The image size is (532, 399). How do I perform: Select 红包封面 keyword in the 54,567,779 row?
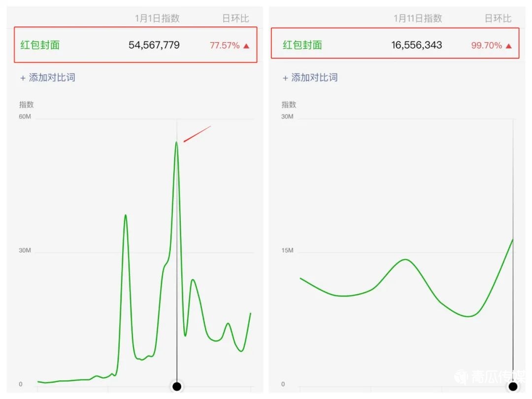(x=40, y=45)
